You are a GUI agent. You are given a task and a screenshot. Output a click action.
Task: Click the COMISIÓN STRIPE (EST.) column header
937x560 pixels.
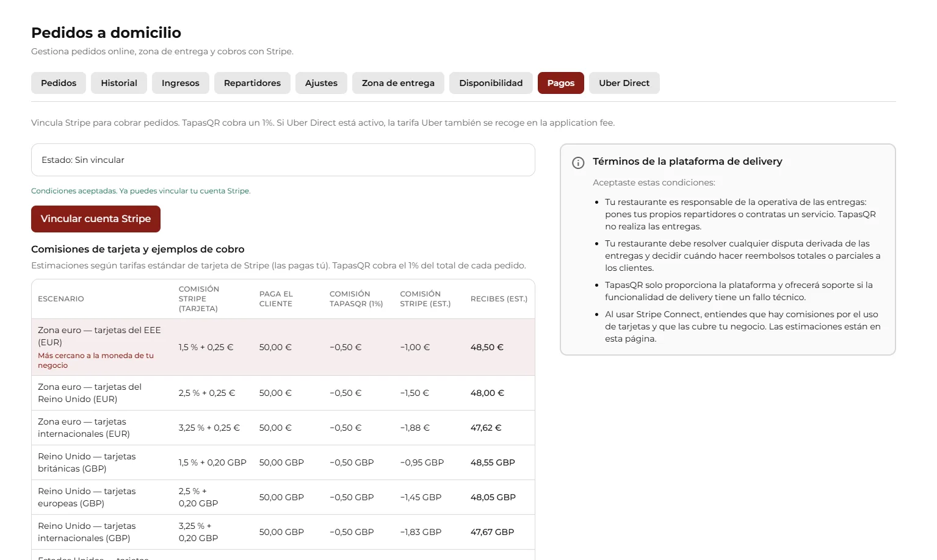click(x=425, y=299)
